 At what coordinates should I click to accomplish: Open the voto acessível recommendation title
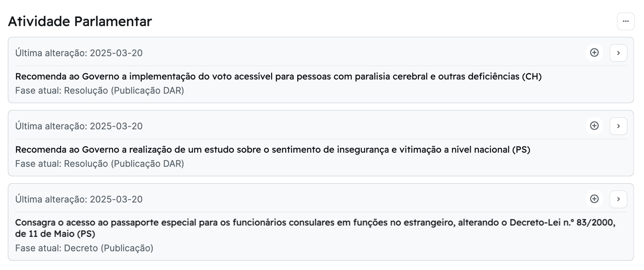click(269, 76)
